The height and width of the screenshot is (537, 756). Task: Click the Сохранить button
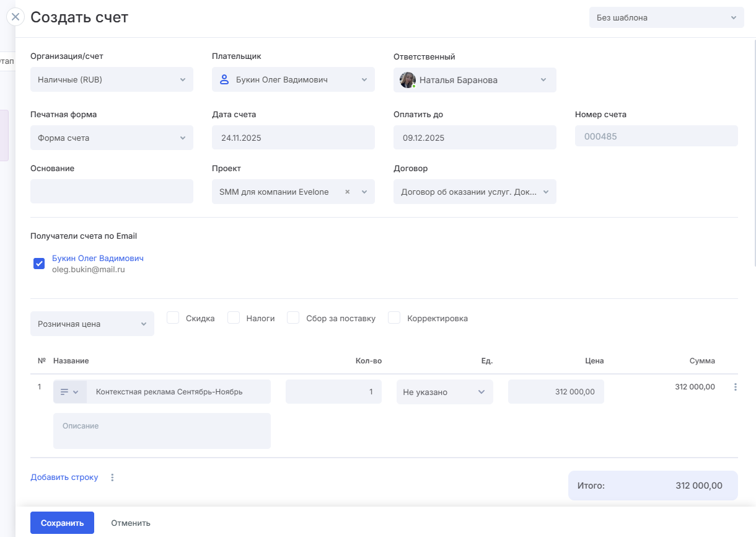coord(62,523)
